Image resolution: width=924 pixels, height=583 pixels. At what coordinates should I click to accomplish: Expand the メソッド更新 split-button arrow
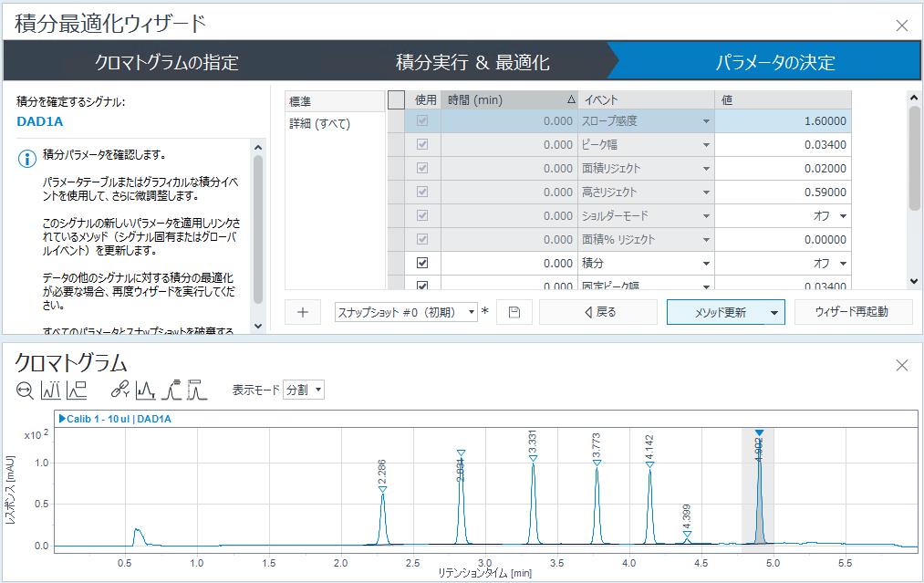pyautogui.click(x=774, y=312)
